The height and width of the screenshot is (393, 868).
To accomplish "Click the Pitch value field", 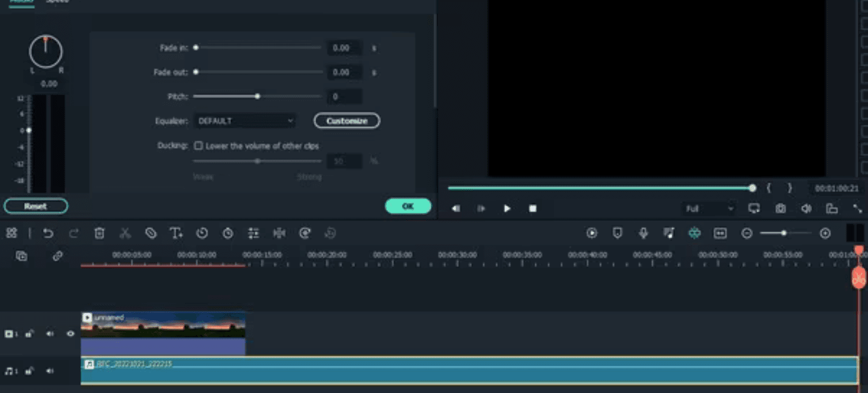I will coord(344,96).
